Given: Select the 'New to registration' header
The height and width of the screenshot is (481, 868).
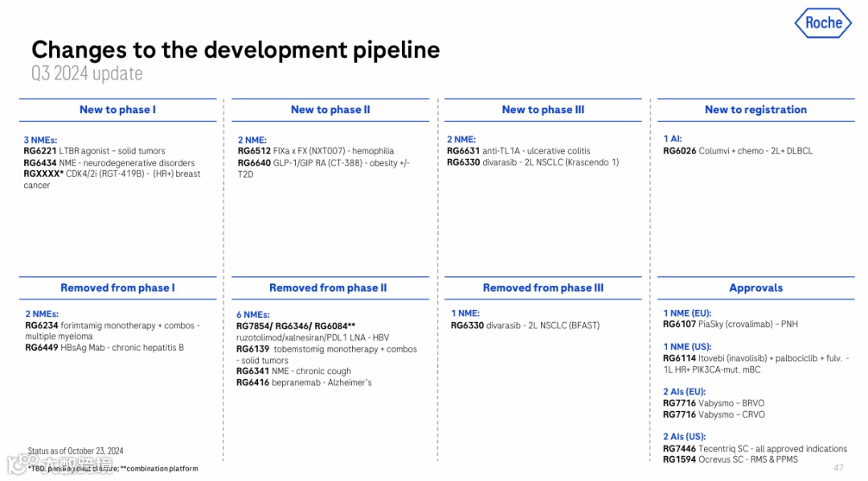Looking at the screenshot, I should tap(755, 109).
